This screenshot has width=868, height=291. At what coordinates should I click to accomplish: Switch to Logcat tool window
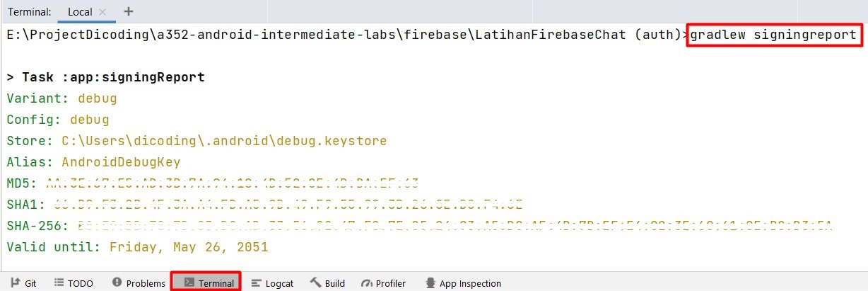click(272, 283)
